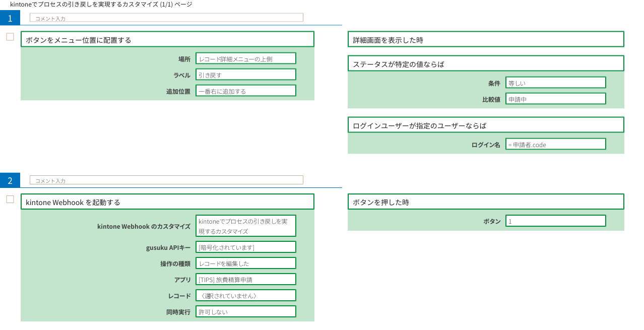The width and height of the screenshot is (644, 330).
Task: Open the ボタンをメニュー位置に配置する action header
Action: [x=167, y=39]
